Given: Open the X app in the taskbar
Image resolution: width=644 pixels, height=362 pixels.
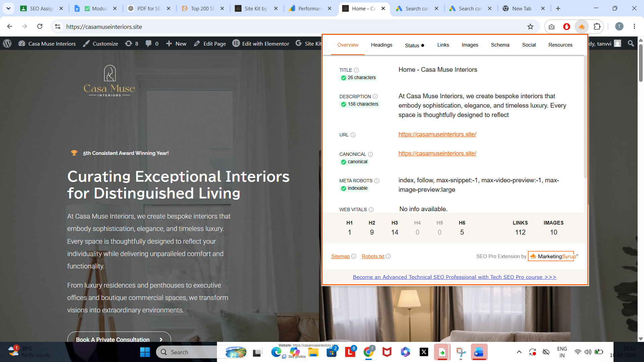Looking at the screenshot, I should (424, 352).
